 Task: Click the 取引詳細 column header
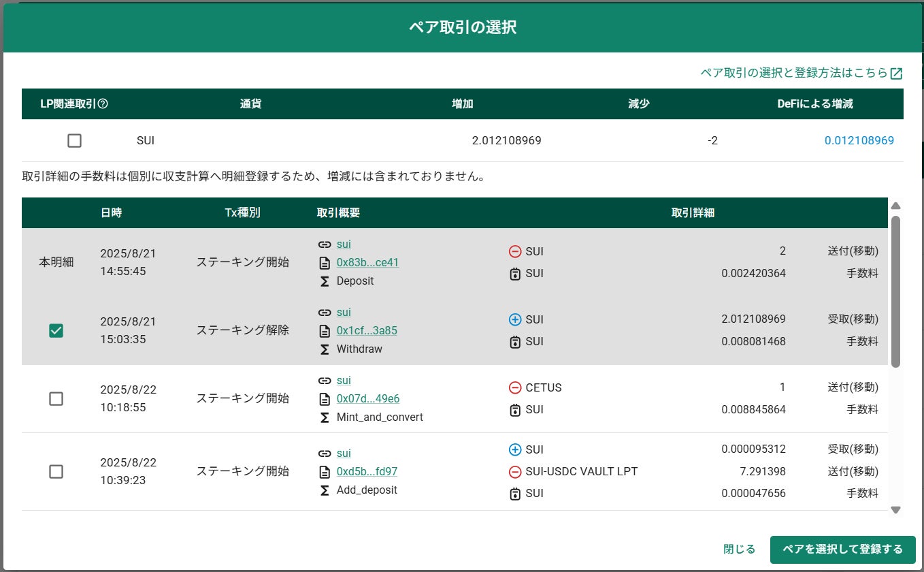click(x=693, y=212)
